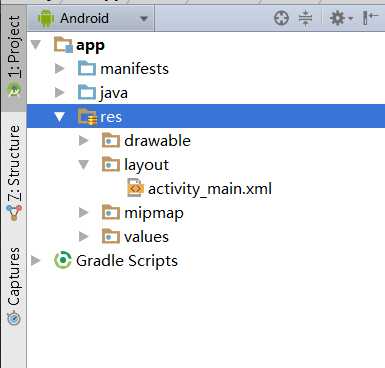The width and height of the screenshot is (385, 368).
Task: Expand the manifests folder
Action: point(60,69)
